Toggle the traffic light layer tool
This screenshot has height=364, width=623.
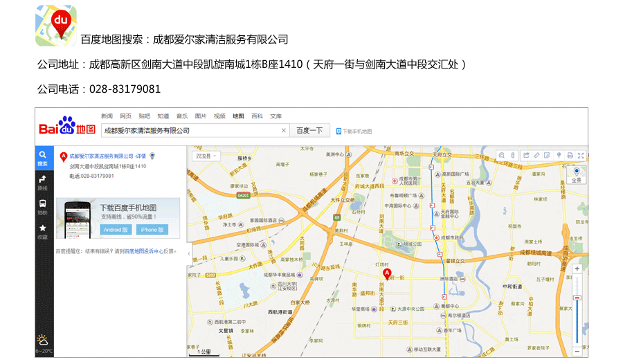click(512, 156)
